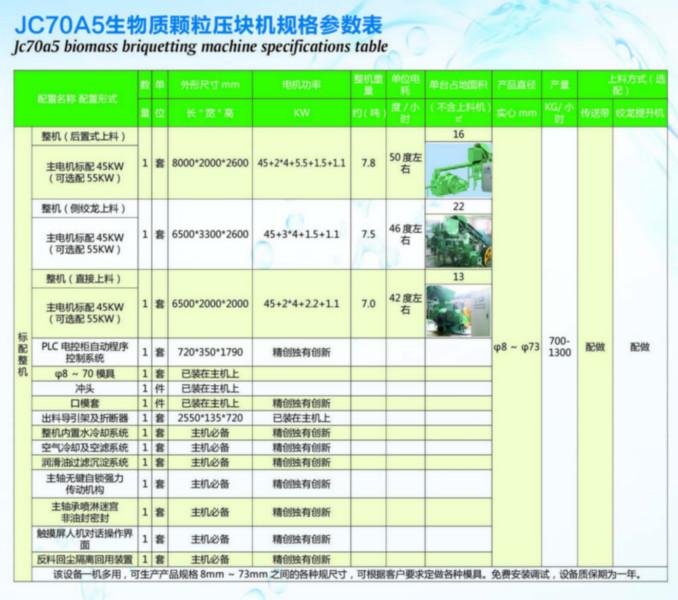This screenshot has width=678, height=600.
Task: Click the dimension cell '8000*2000*2600'
Action: point(210,163)
